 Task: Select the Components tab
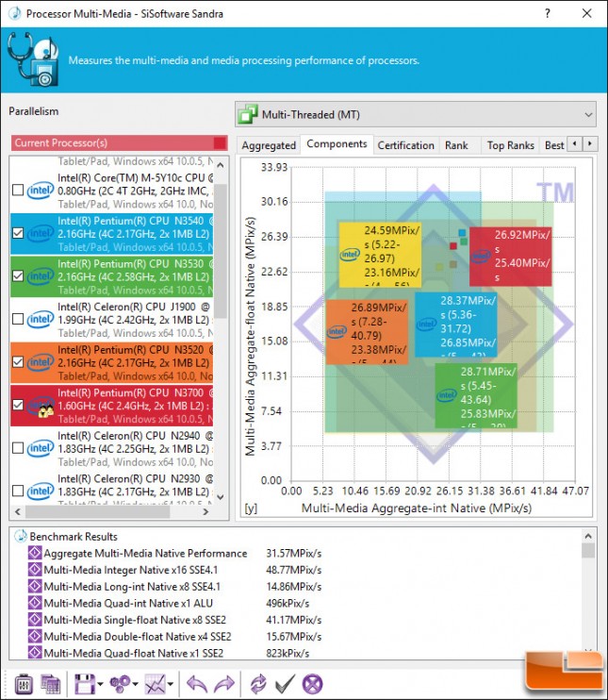click(337, 144)
